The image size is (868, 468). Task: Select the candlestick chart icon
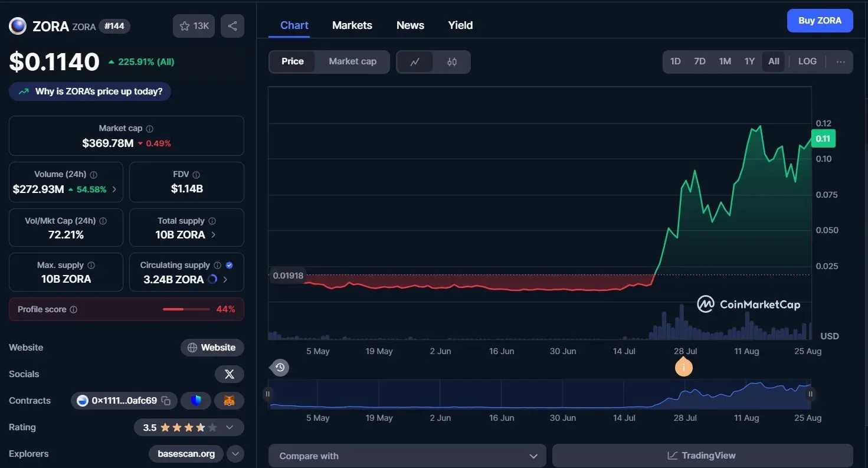[x=452, y=61]
